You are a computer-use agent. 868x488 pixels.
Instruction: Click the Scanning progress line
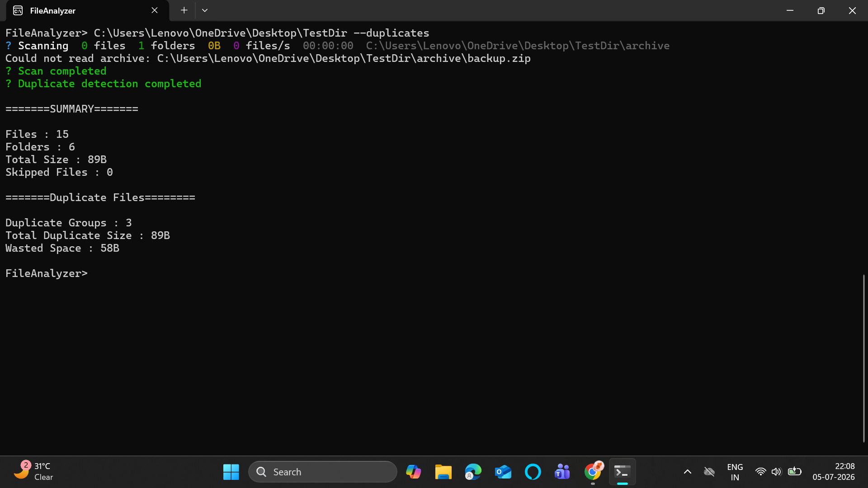pyautogui.click(x=337, y=46)
